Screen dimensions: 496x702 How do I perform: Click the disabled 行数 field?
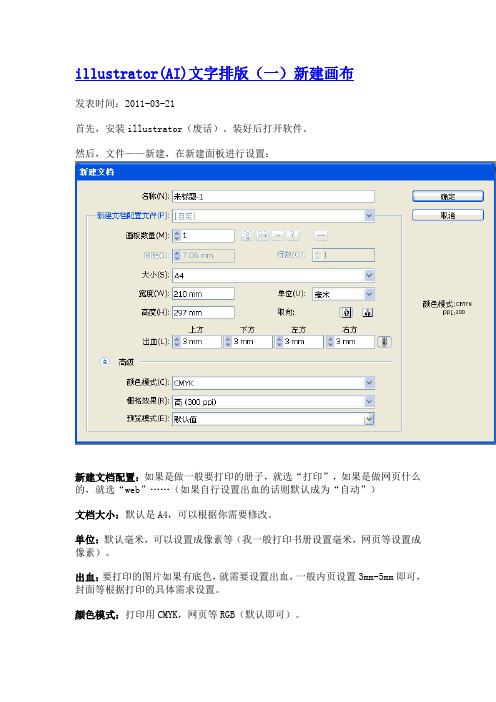pos(343,255)
